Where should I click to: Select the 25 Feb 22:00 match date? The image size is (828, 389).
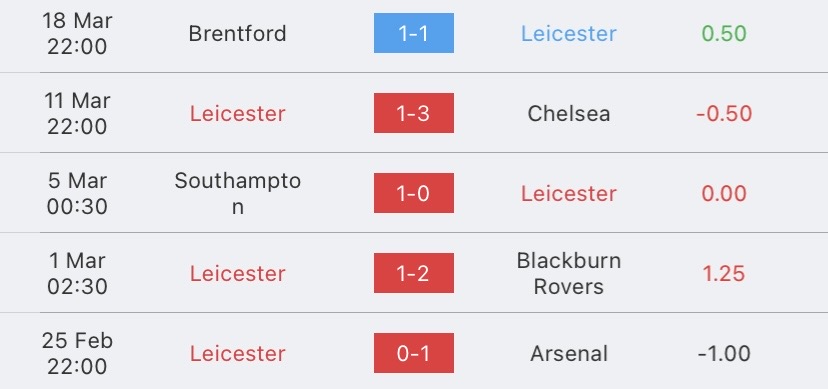77,354
